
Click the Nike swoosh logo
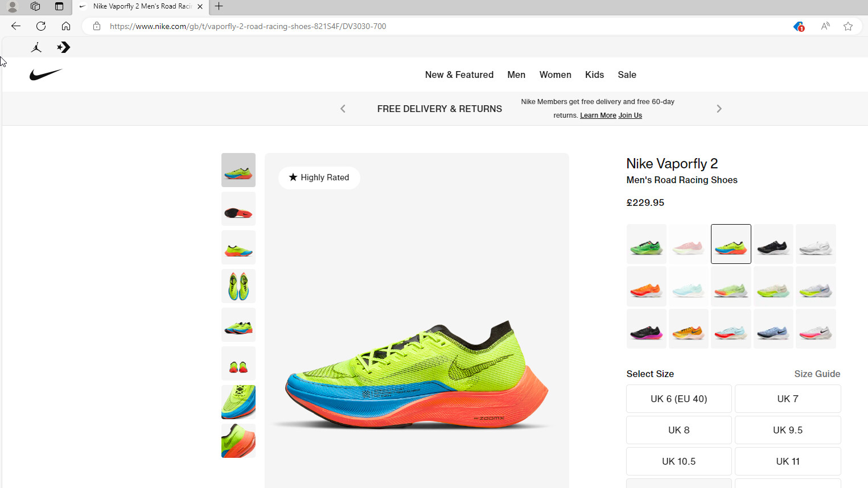point(46,75)
